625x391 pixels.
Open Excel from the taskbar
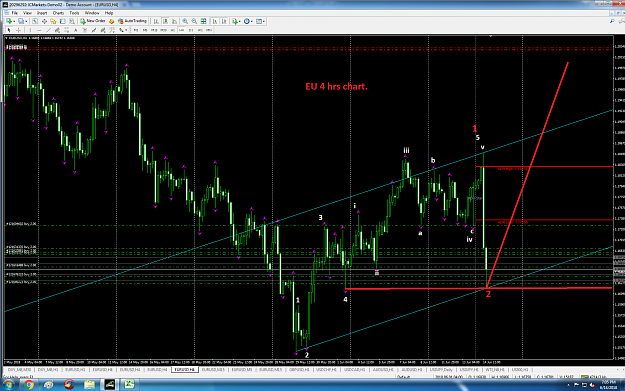coord(129,385)
